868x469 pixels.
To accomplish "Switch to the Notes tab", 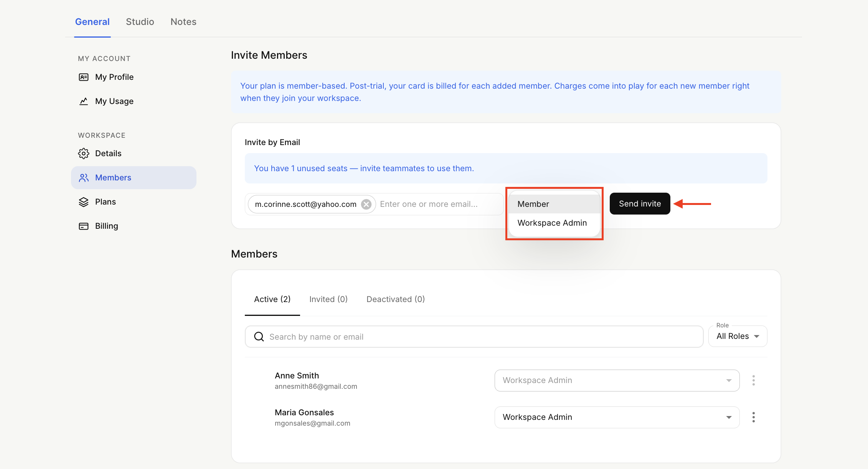I will (x=183, y=22).
